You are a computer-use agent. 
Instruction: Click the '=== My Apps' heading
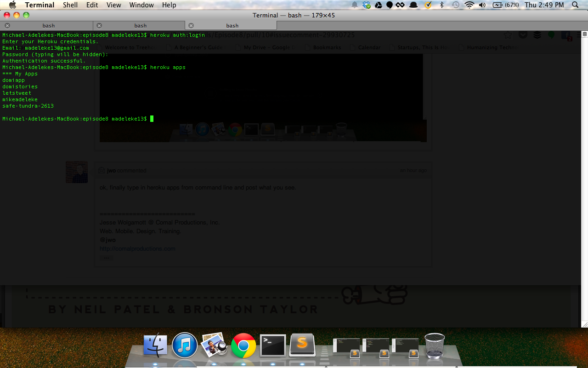click(20, 74)
